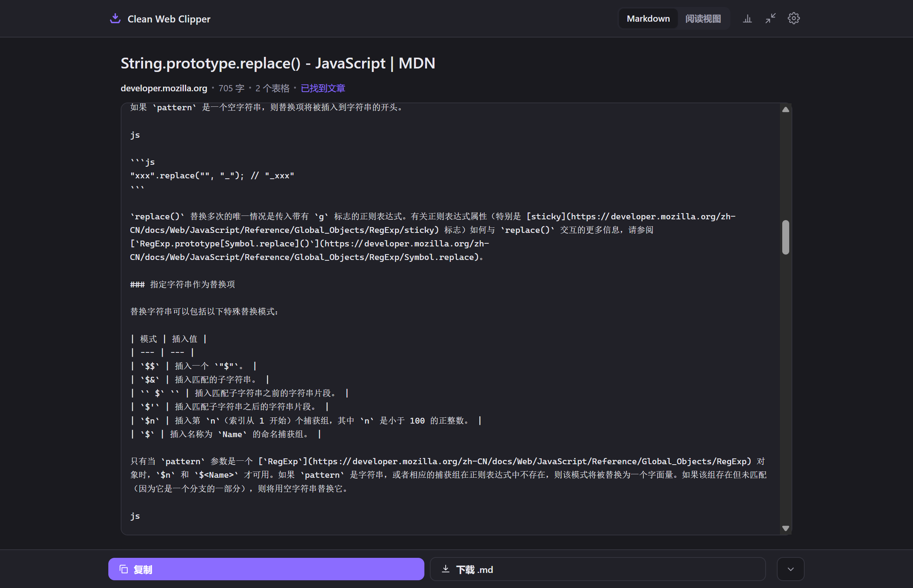Click the heading line ### 指定字符串作为替换项
Screen dimensions: 913x588
183,284
